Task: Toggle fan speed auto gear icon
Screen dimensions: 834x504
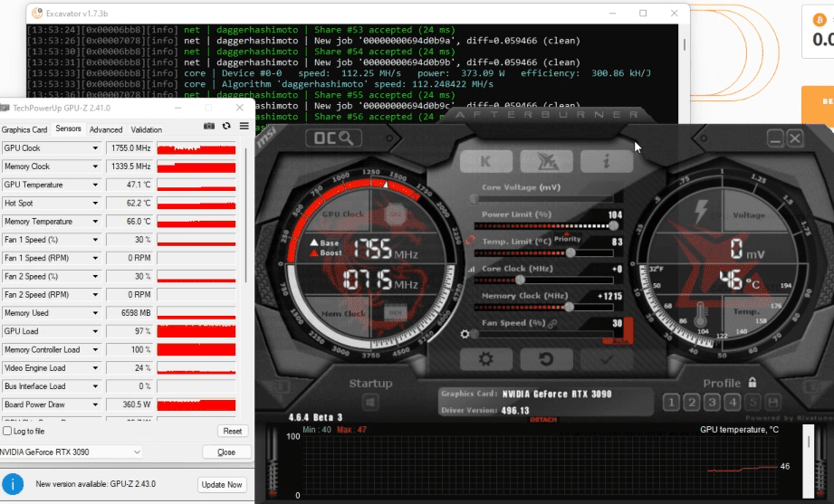Action: [x=465, y=334]
